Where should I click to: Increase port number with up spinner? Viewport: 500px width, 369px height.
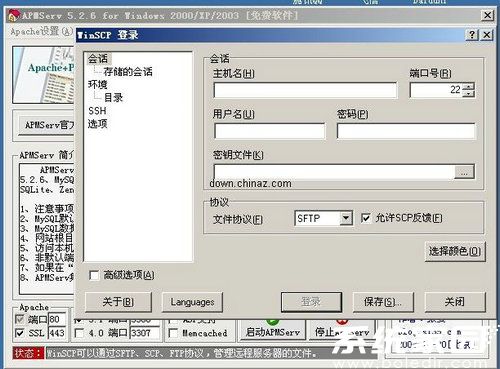(x=469, y=86)
